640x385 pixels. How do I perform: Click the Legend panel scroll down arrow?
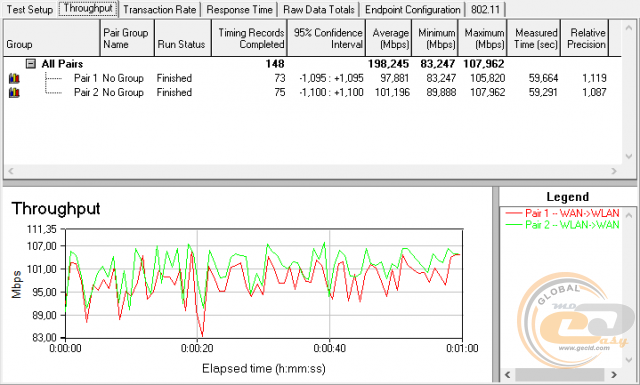[629, 360]
